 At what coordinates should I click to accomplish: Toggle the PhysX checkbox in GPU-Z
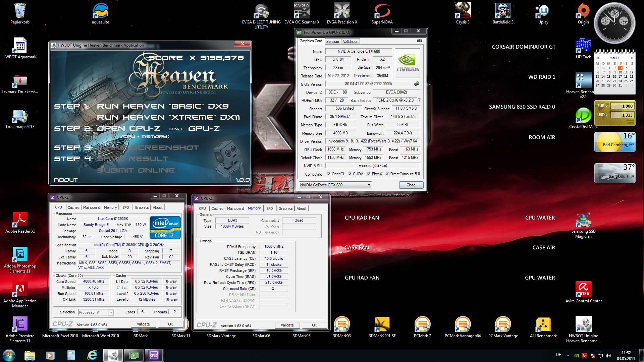tap(369, 174)
